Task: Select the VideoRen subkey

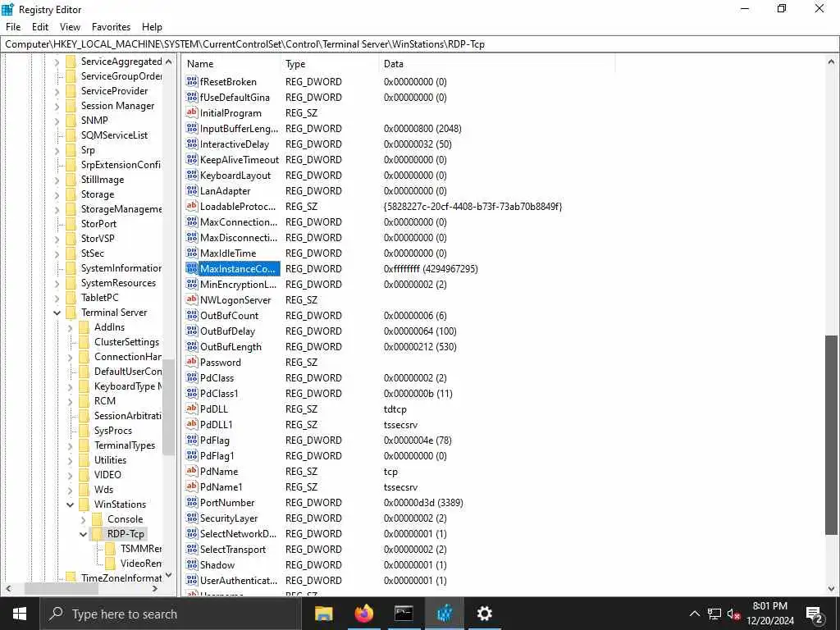Action: (141, 563)
